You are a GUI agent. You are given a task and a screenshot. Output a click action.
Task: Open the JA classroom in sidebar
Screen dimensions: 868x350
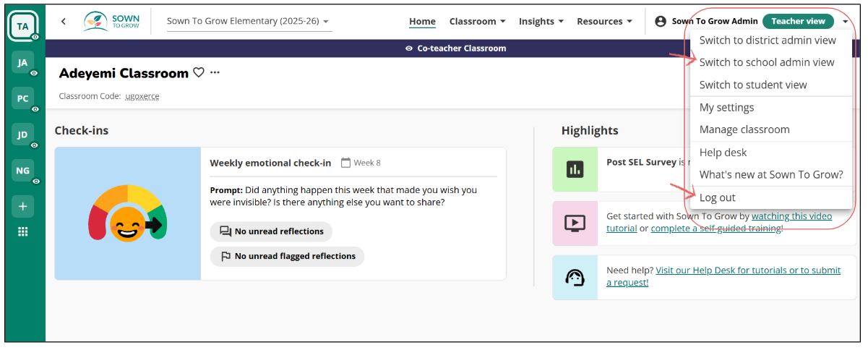coord(23,63)
